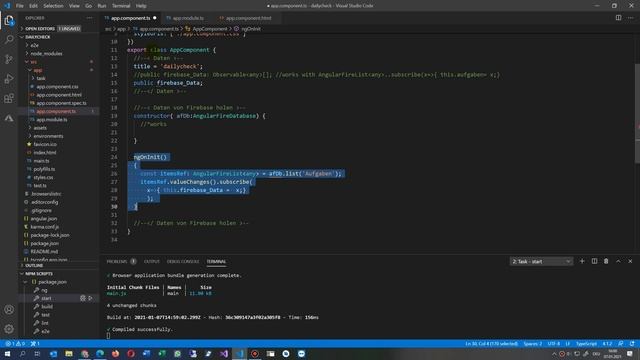Open Microsoft Edge from the taskbar
Viewport: 640px width, 360px height.
[100, 354]
